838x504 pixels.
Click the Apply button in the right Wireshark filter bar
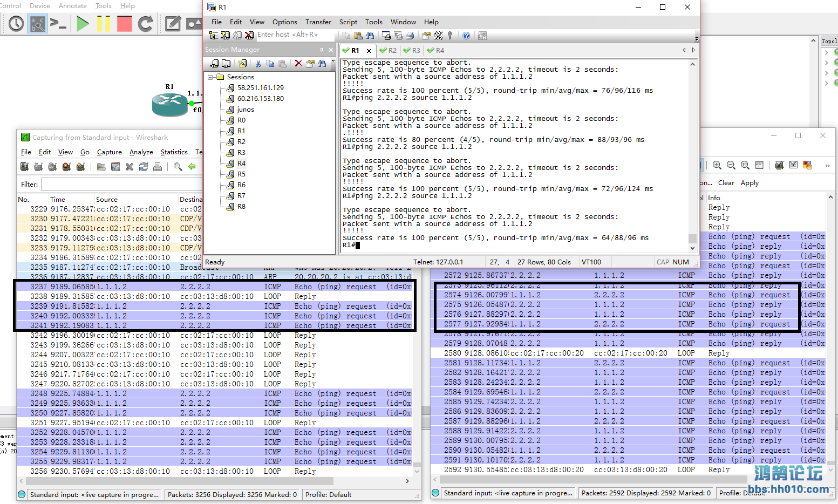[x=750, y=183]
